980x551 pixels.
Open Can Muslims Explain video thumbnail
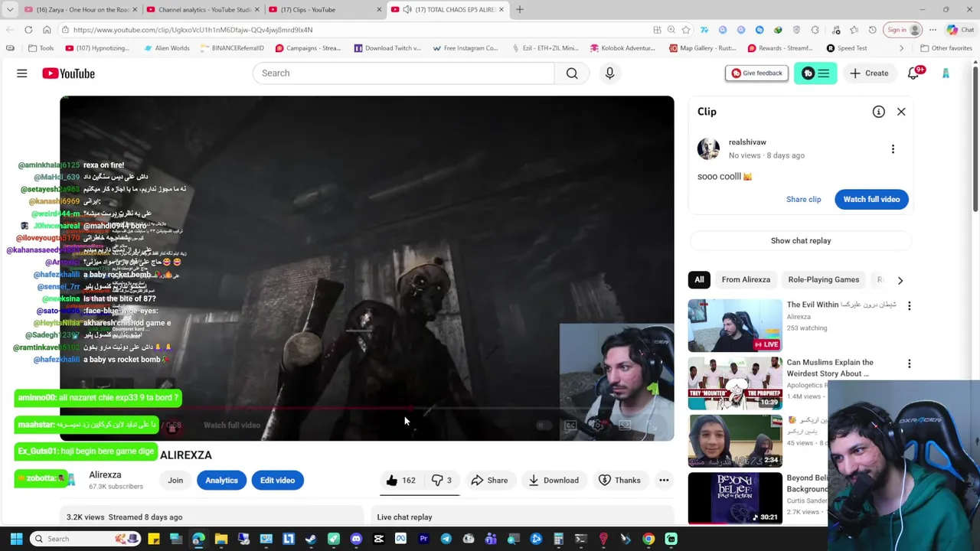(734, 383)
